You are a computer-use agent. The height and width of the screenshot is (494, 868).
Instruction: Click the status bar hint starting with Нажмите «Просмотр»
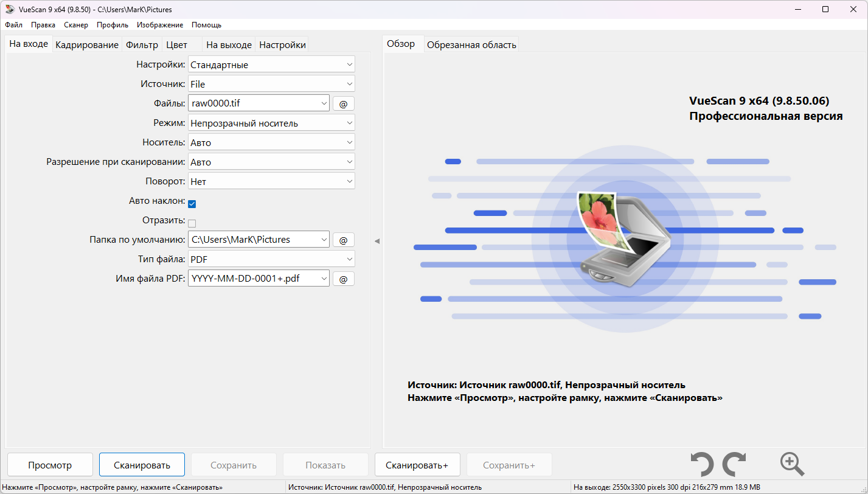pos(113,487)
